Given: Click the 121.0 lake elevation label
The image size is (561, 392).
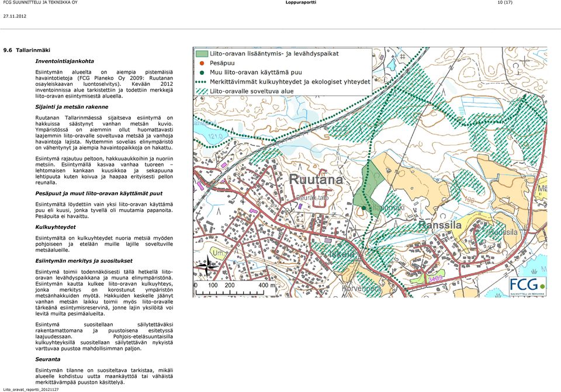Looking at the screenshot, I should [215, 136].
